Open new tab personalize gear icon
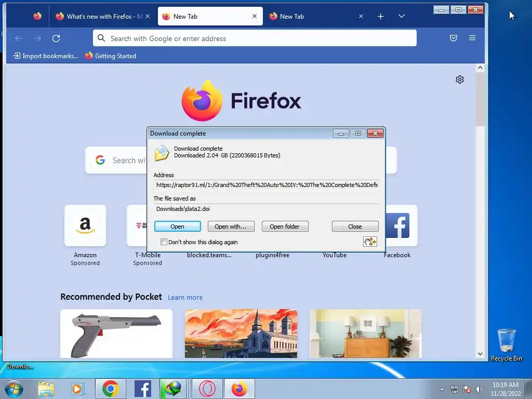Image resolution: width=532 pixels, height=399 pixels. [x=459, y=79]
